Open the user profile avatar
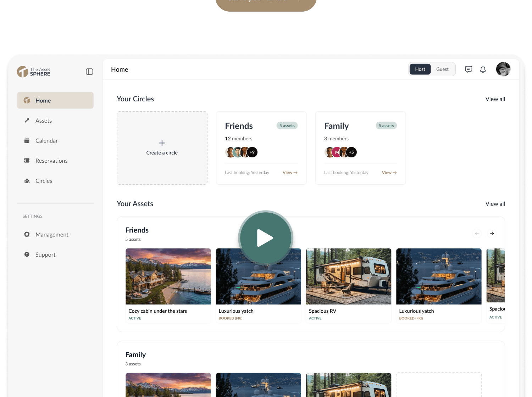This screenshot has width=532, height=397. (503, 69)
